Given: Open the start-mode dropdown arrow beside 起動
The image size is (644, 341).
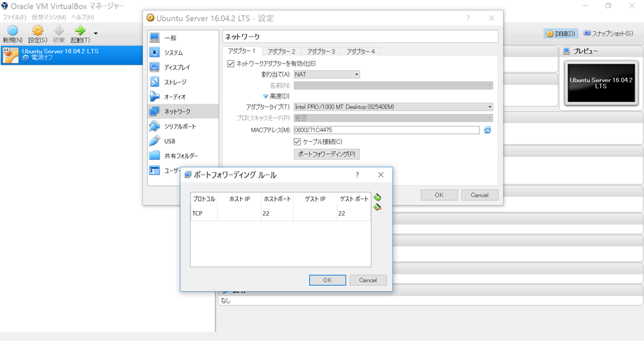Looking at the screenshot, I should point(96,33).
